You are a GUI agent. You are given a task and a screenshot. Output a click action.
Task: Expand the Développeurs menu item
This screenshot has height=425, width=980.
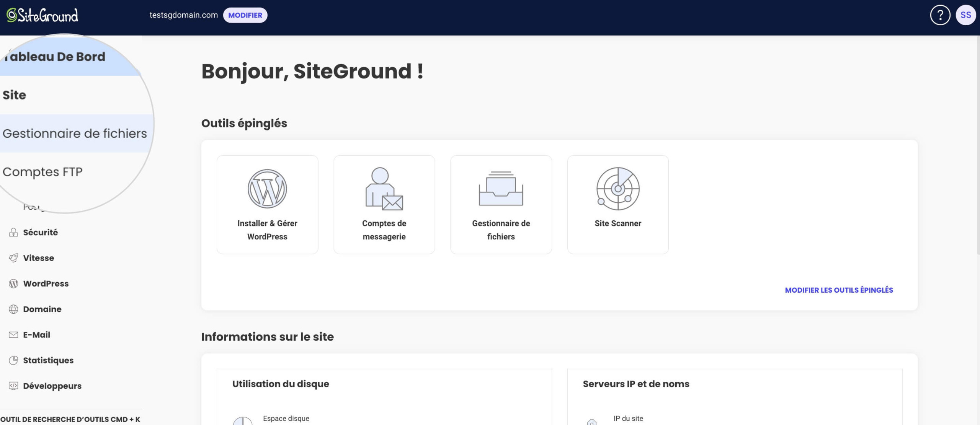[52, 386]
